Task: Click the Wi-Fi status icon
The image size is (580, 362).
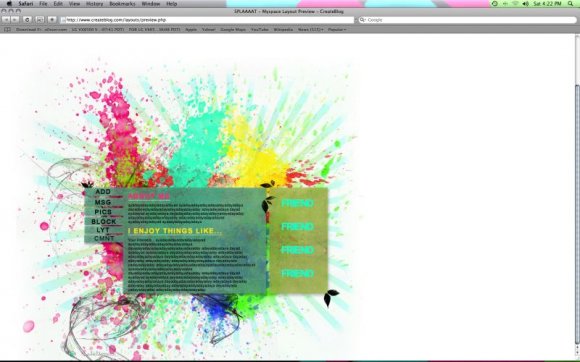Action: tap(515, 4)
